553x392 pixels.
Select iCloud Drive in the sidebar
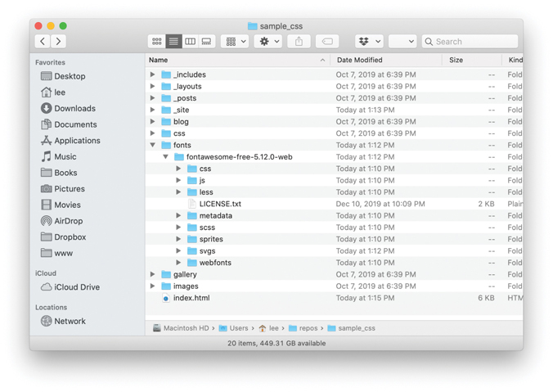pyautogui.click(x=76, y=287)
